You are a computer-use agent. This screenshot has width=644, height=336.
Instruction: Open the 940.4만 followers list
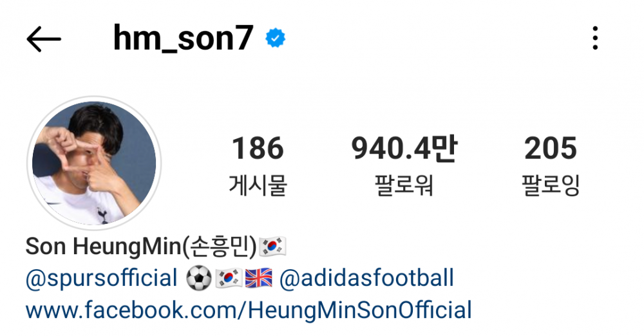[x=404, y=148]
